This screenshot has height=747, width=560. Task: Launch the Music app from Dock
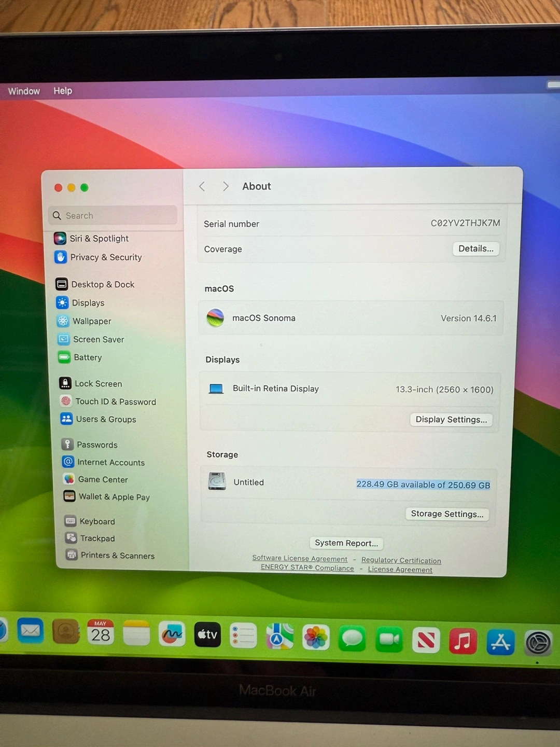tap(463, 640)
